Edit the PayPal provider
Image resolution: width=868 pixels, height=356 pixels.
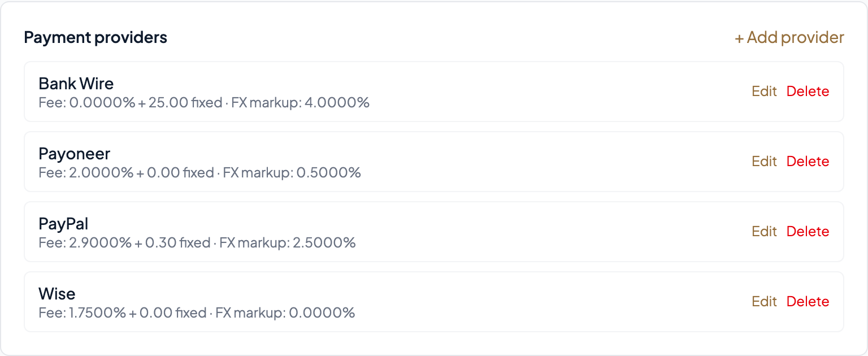point(764,231)
